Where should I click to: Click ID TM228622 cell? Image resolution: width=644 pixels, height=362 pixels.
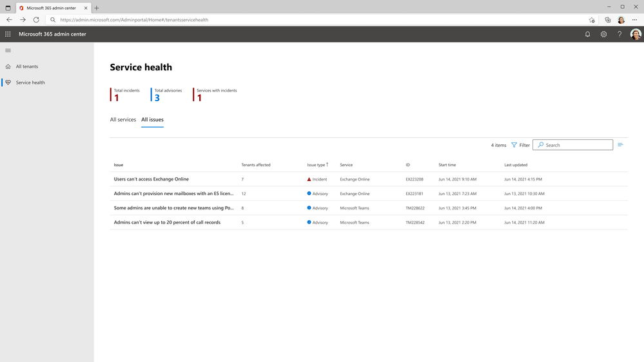415,208
